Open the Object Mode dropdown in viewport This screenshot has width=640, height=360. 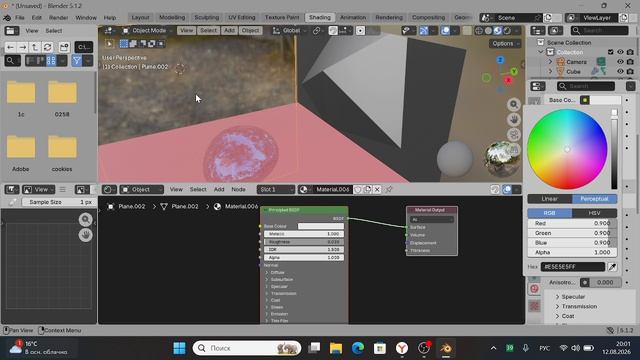coord(147,31)
